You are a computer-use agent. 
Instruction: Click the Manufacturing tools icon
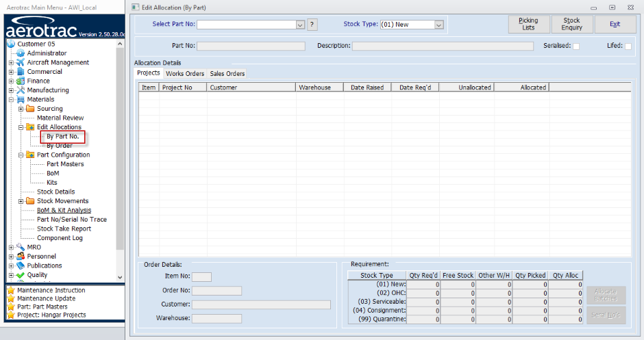(21, 90)
